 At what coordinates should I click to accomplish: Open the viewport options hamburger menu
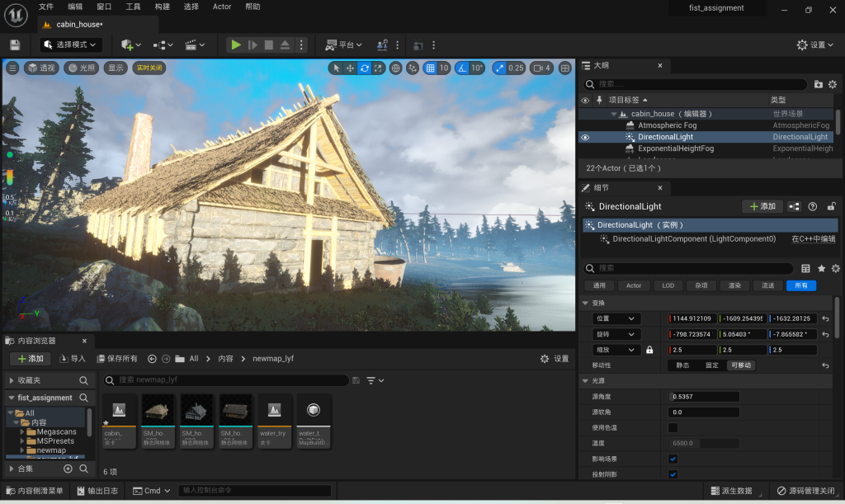[x=13, y=68]
